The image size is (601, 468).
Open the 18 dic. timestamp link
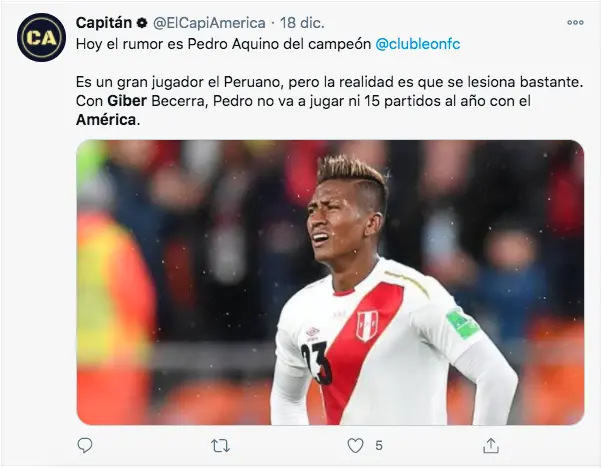pyautogui.click(x=302, y=23)
